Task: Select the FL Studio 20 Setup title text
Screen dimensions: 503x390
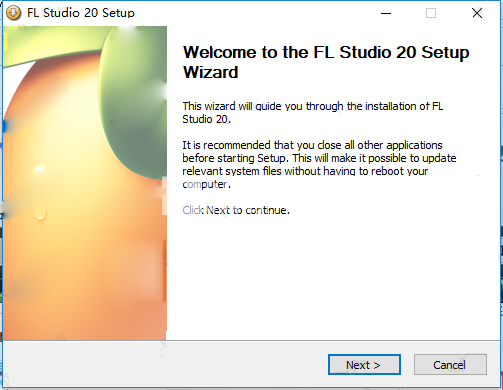Action: click(81, 13)
